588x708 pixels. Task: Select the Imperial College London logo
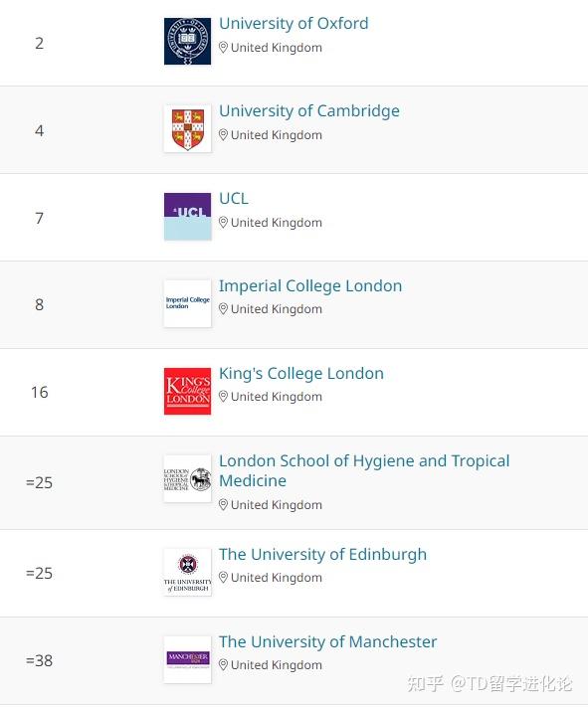[187, 303]
